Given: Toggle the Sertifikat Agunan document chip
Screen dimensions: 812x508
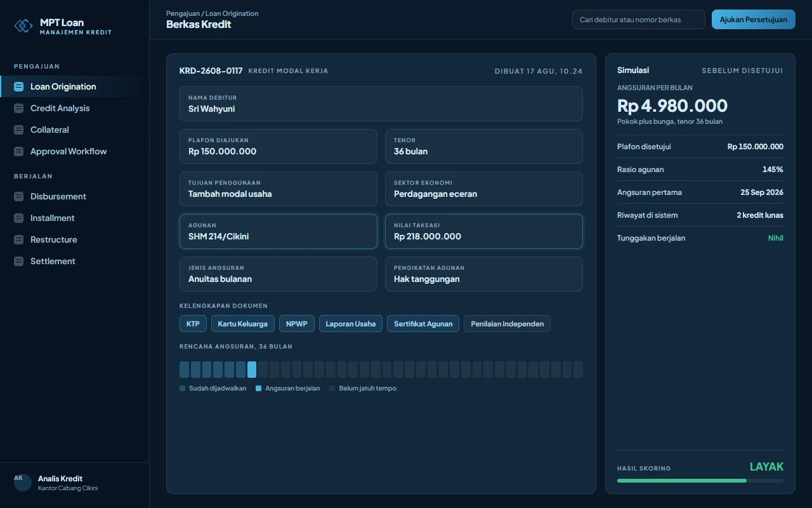Looking at the screenshot, I should click(x=423, y=324).
